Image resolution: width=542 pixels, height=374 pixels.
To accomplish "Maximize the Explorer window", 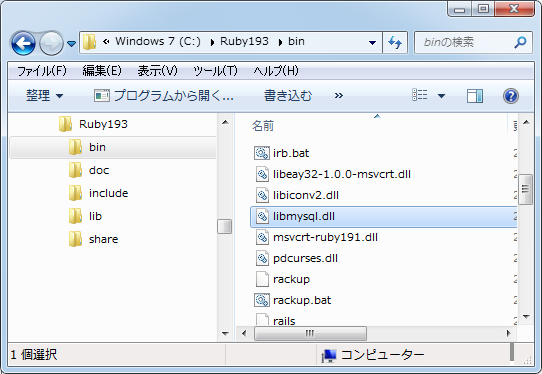I will pyautogui.click(x=483, y=9).
